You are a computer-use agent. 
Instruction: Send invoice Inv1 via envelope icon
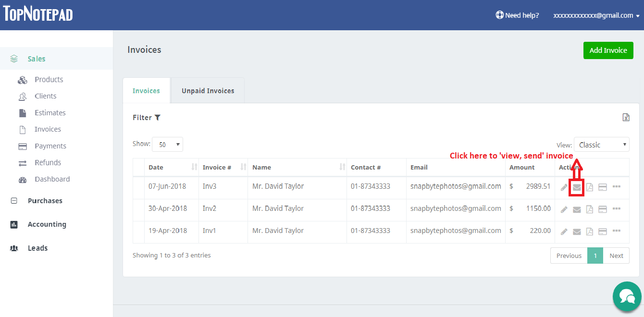[x=577, y=232]
